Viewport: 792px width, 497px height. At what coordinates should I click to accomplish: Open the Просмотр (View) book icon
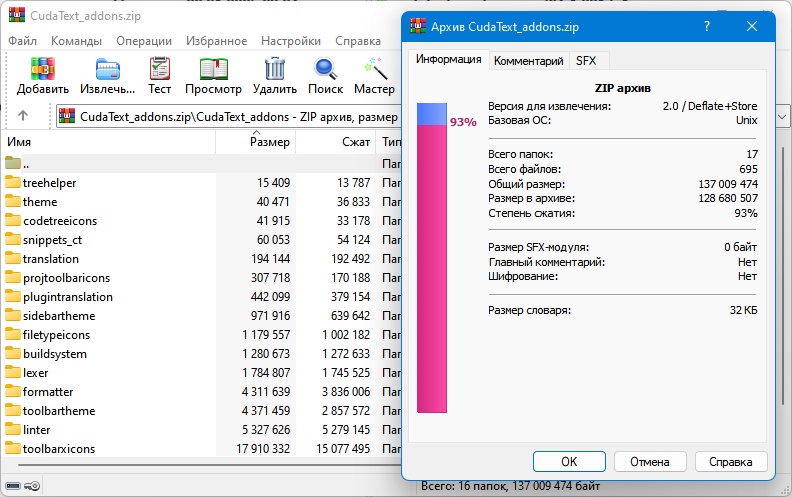coord(213,69)
